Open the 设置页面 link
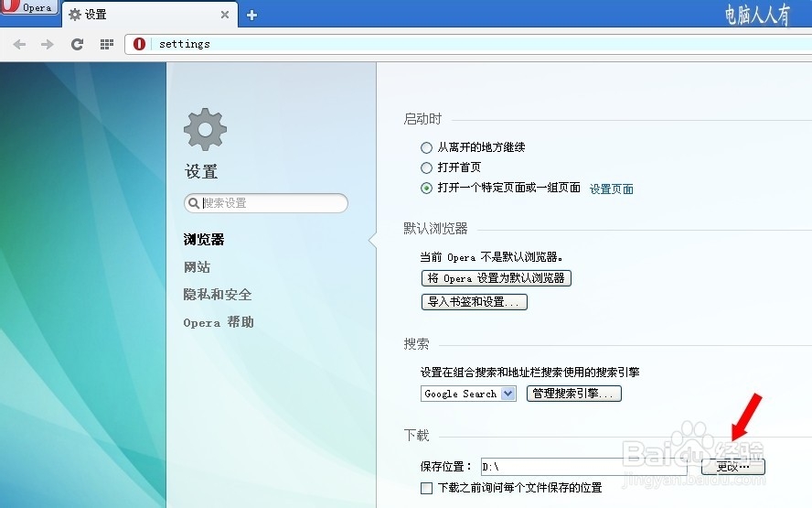 [612, 189]
